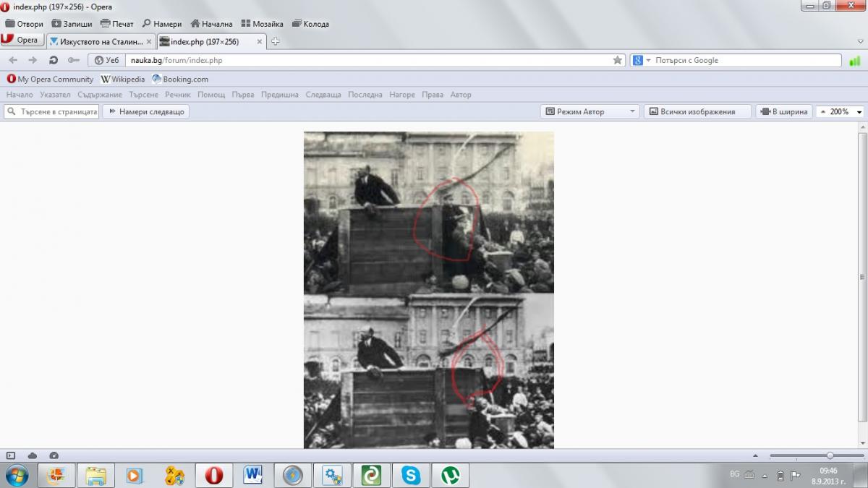Open Skype from the taskbar

410,475
